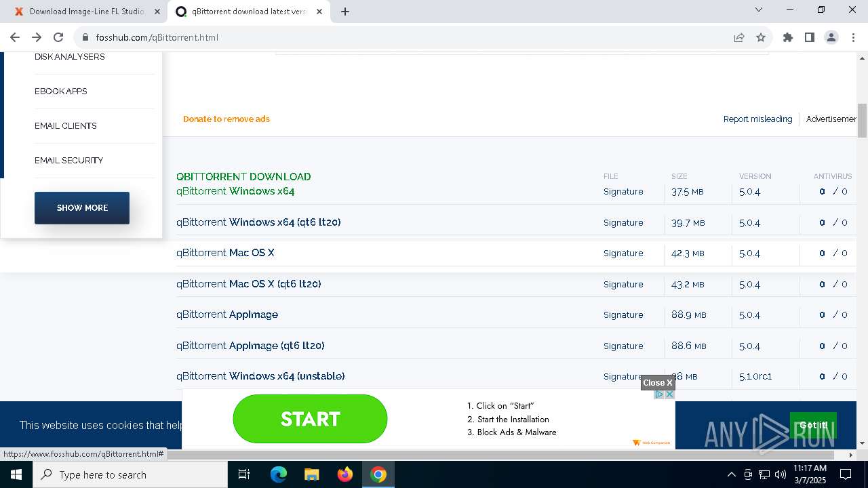
Task: Download qBittorrent Mac OS X
Action: [x=225, y=253]
